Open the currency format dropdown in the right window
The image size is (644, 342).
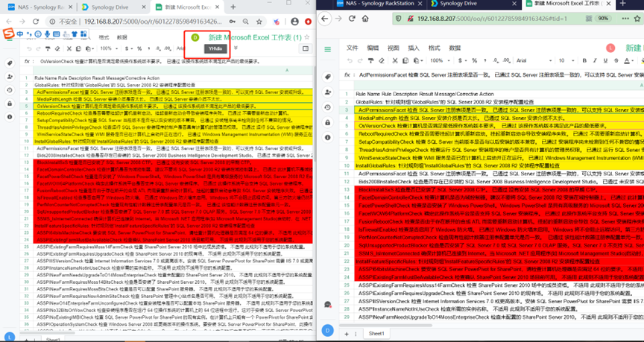461,61
